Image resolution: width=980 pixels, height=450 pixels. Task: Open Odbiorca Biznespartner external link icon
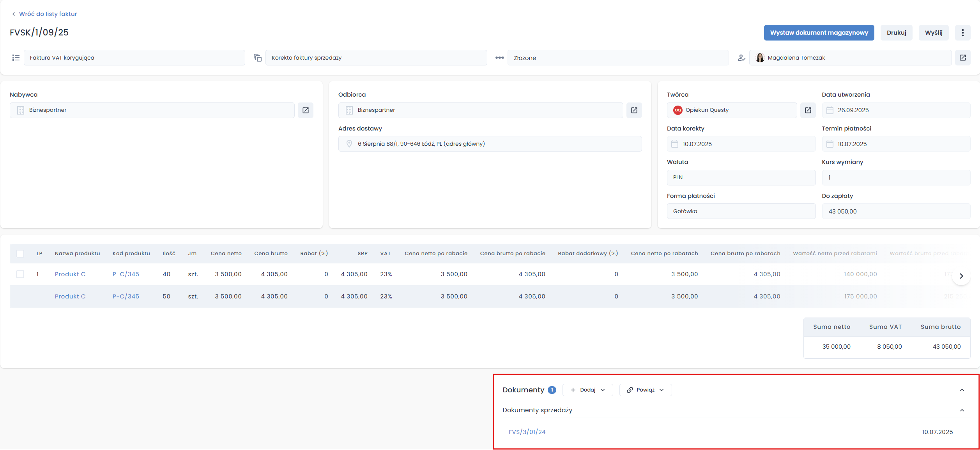(x=634, y=110)
